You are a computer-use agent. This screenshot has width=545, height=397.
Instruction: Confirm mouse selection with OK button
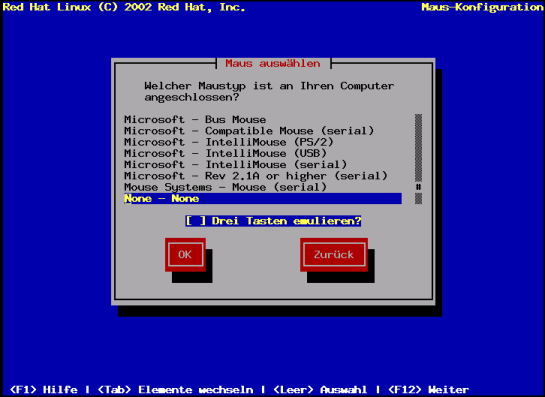pyautogui.click(x=185, y=255)
